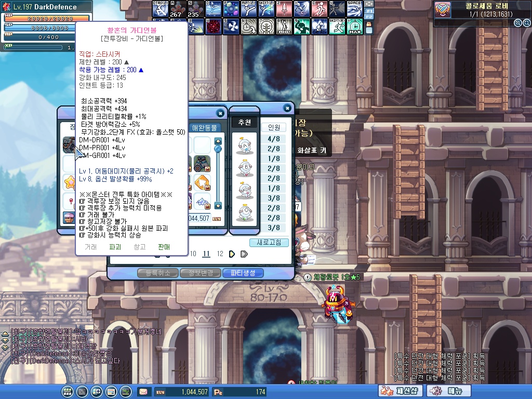The image size is (532, 399).
Task: Close the party list window
Action: (x=287, y=108)
